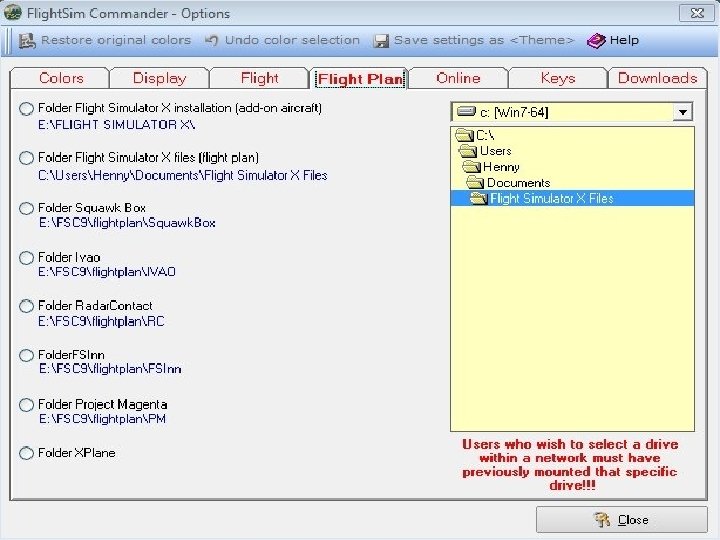Select the Folder Squawk Box radio button
Image resolution: width=720 pixels, height=540 pixels.
26,208
